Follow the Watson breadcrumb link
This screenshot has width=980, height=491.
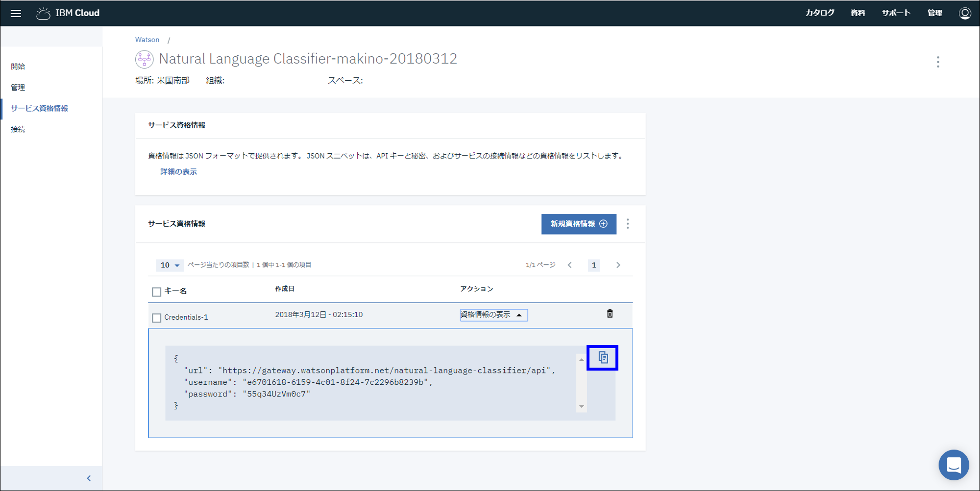pos(147,40)
